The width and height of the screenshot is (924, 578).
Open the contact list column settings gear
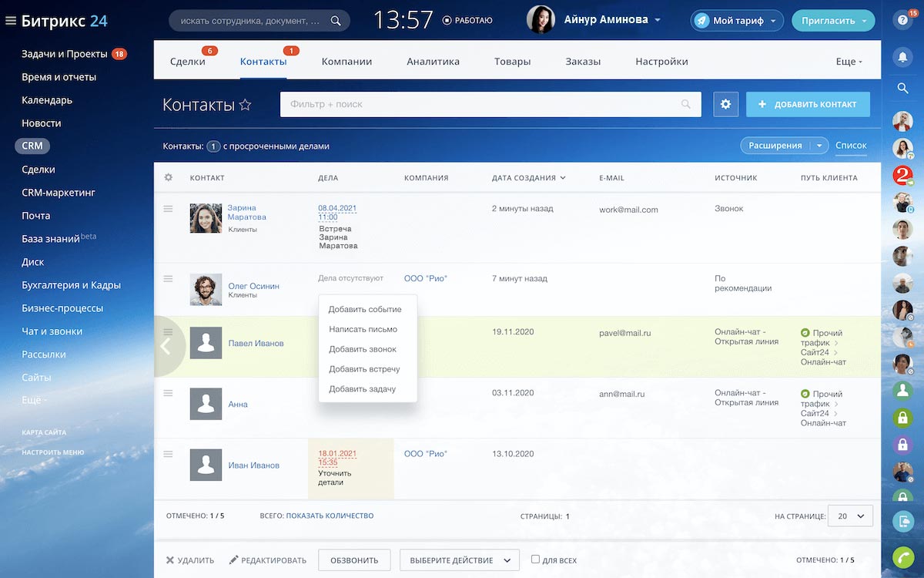point(168,176)
